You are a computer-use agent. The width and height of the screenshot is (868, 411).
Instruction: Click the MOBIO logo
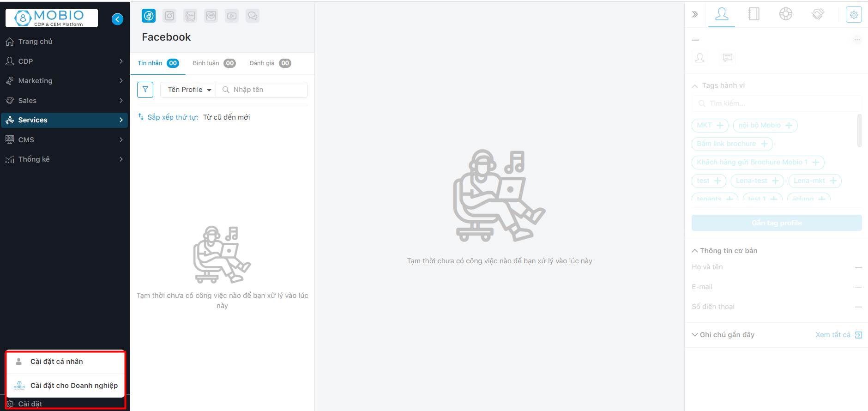[x=52, y=18]
